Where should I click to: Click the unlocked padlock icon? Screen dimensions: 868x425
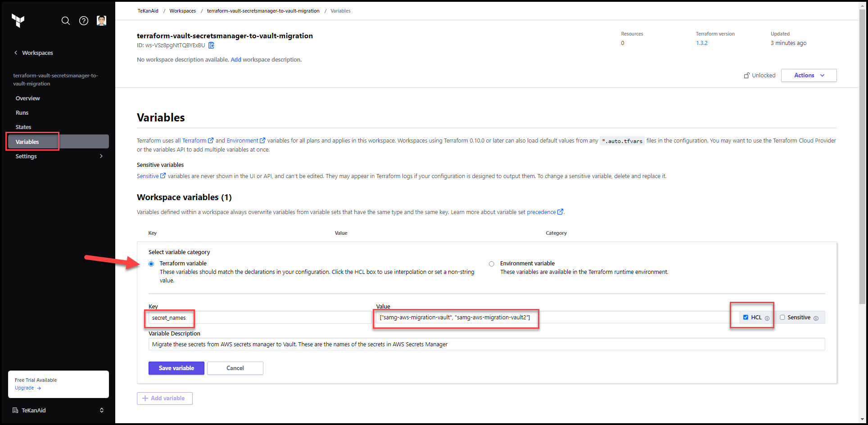pos(746,75)
